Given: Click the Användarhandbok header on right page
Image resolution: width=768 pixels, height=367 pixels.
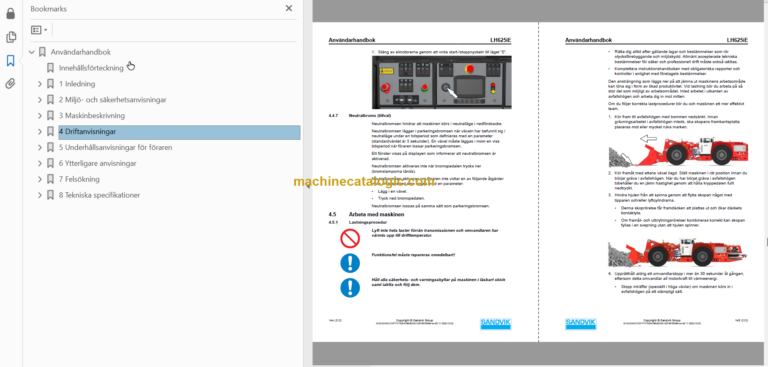Looking at the screenshot, I should point(588,40).
